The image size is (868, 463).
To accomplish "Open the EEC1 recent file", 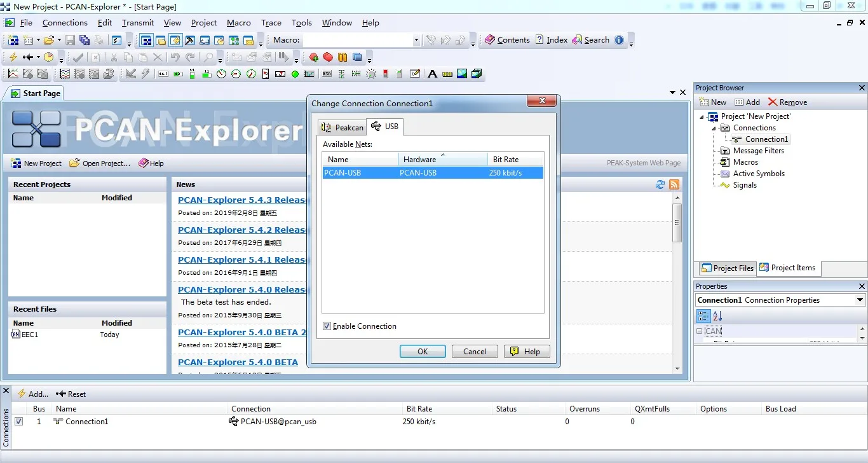I will (x=30, y=335).
